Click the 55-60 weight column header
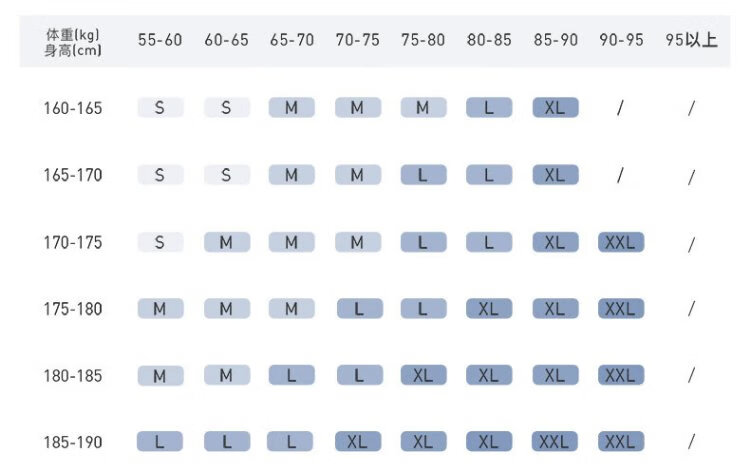The width and height of the screenshot is (750, 471). tap(160, 41)
